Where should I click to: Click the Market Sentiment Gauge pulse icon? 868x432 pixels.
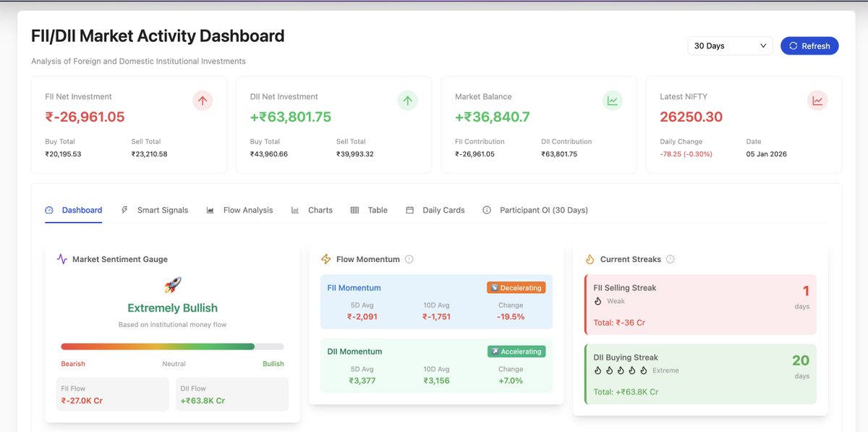coord(62,259)
